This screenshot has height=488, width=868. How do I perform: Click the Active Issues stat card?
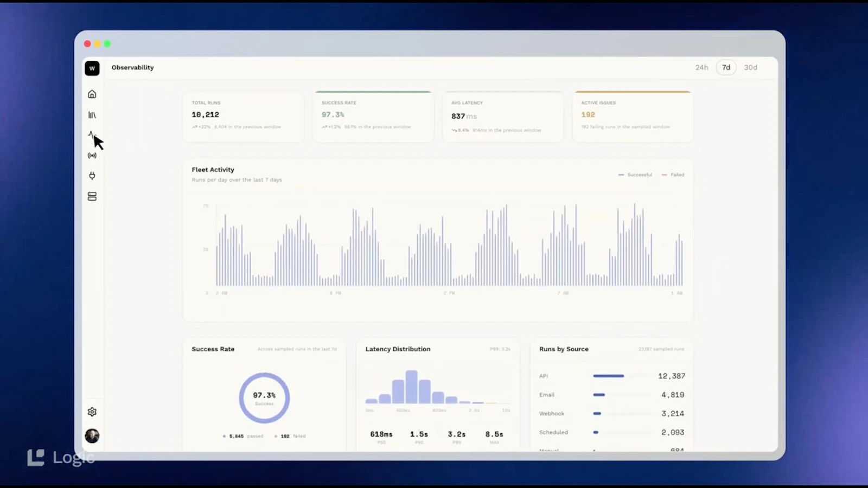tap(633, 117)
